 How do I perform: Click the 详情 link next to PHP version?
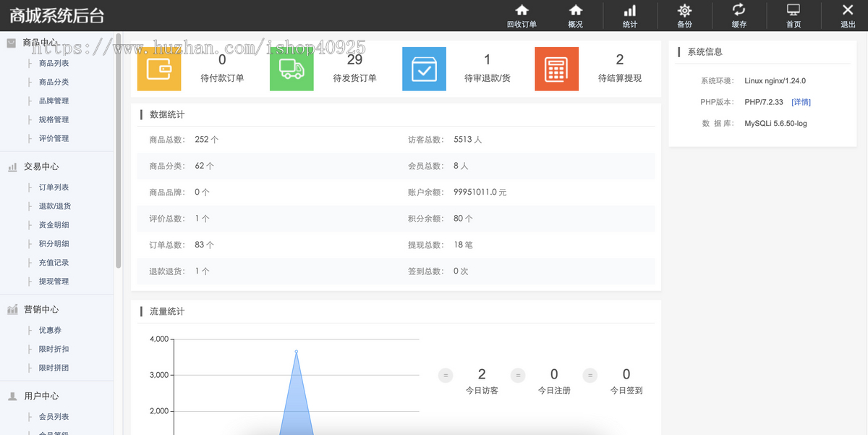(x=801, y=102)
